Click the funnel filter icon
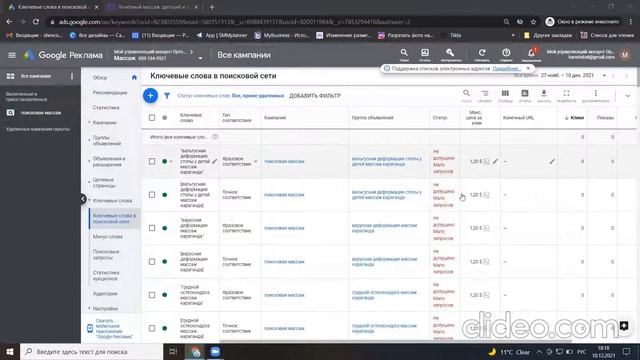The height and width of the screenshot is (360, 640). pos(167,96)
